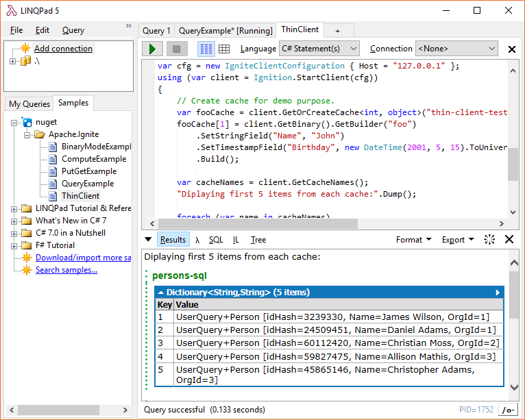Image resolution: width=525 pixels, height=420 pixels.
Task: Click the ComputeExample document icon
Action: pyautogui.click(x=53, y=159)
